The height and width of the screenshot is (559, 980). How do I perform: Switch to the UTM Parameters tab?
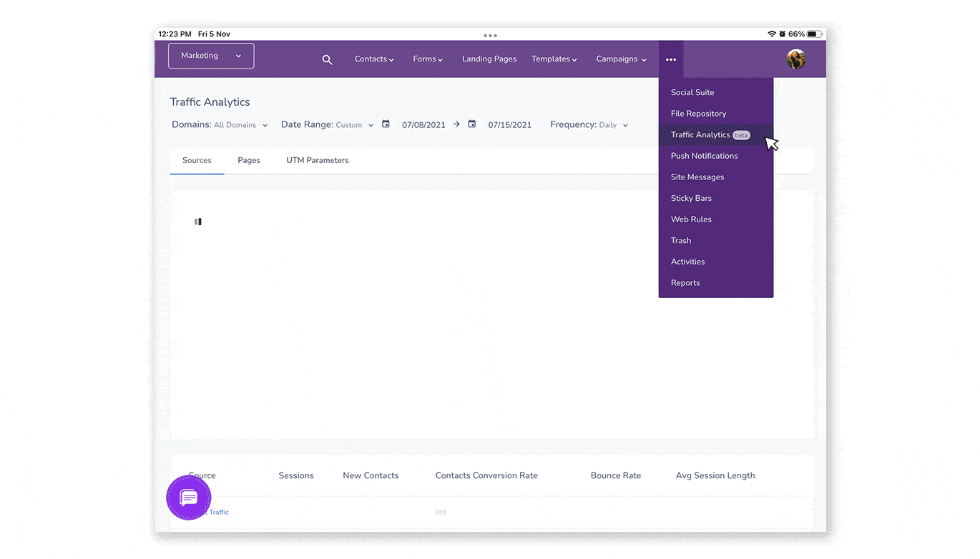(x=318, y=160)
